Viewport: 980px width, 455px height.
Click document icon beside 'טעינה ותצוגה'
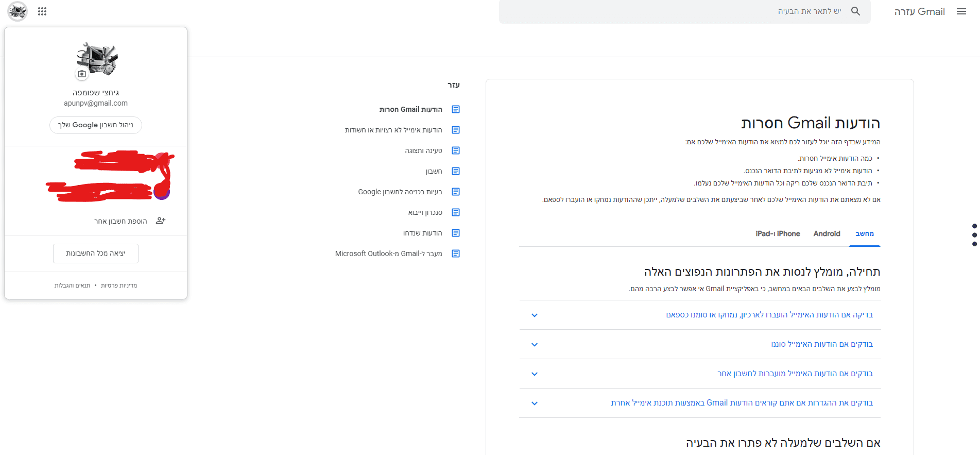[x=456, y=150]
